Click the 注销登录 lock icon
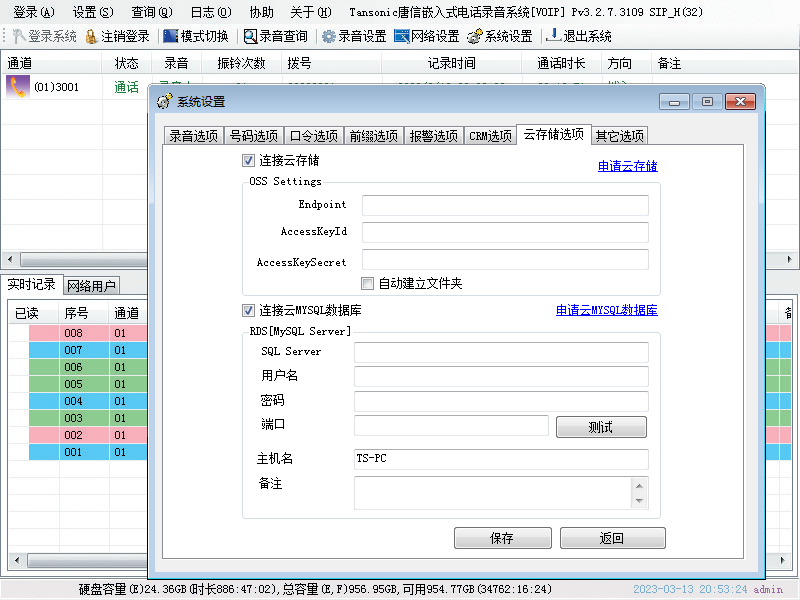This screenshot has height=600, width=800. (x=92, y=36)
